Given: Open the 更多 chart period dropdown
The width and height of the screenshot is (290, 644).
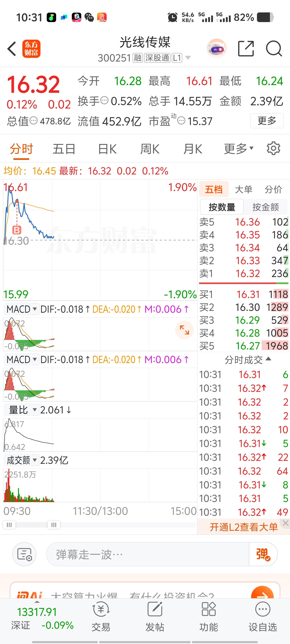Looking at the screenshot, I should [239, 149].
